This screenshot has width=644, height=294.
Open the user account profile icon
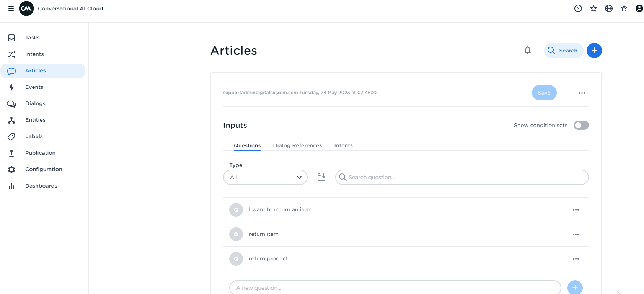point(639,8)
